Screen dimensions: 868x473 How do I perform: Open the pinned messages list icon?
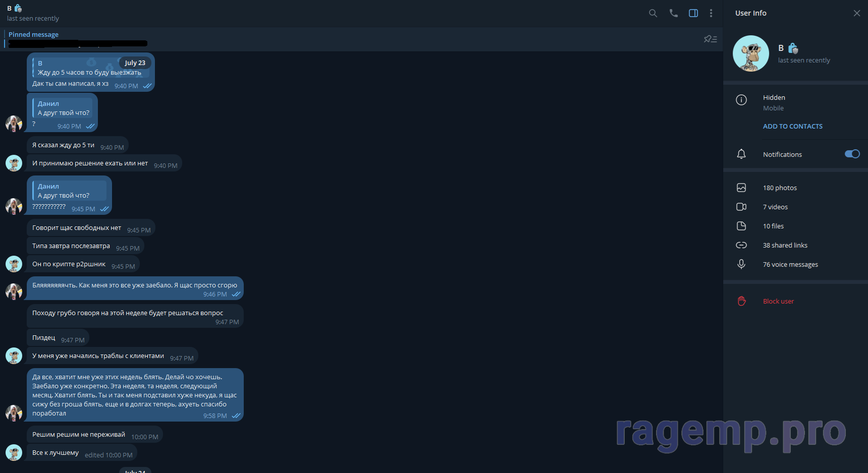(710, 39)
